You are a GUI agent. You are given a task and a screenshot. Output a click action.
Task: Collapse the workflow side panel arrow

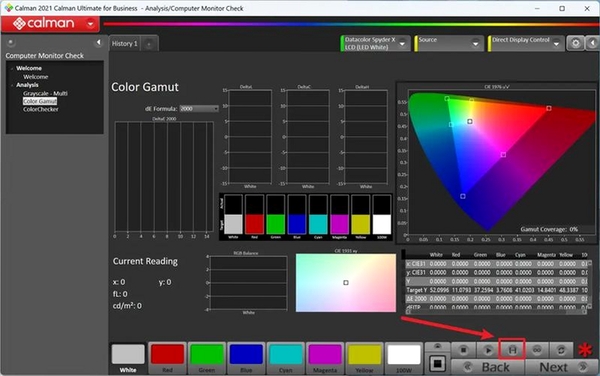[x=98, y=42]
